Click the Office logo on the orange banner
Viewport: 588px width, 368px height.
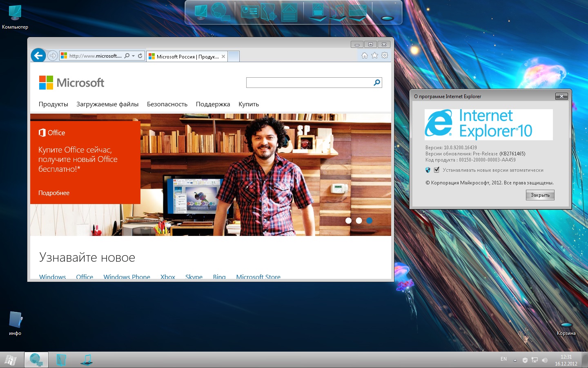(52, 132)
